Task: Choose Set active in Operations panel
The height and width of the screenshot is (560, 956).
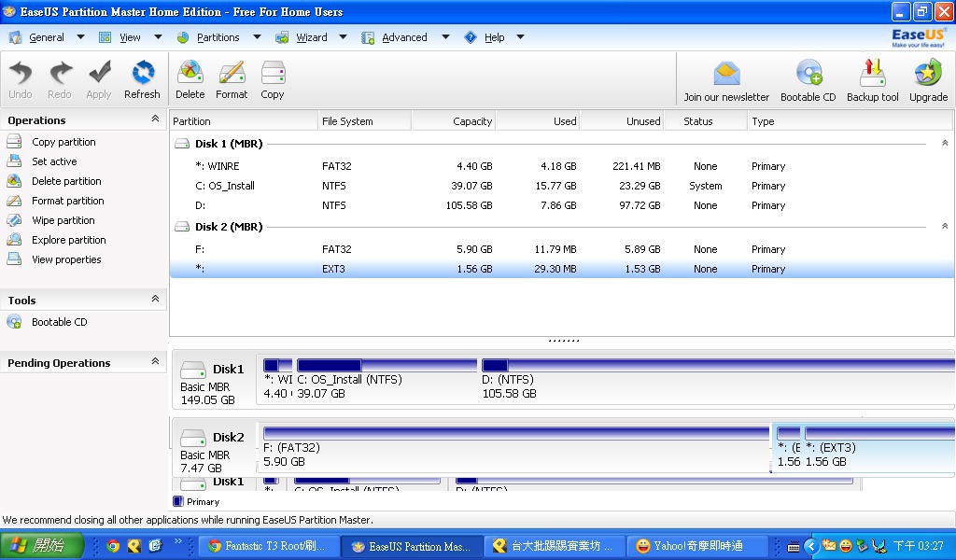Action: click(54, 161)
